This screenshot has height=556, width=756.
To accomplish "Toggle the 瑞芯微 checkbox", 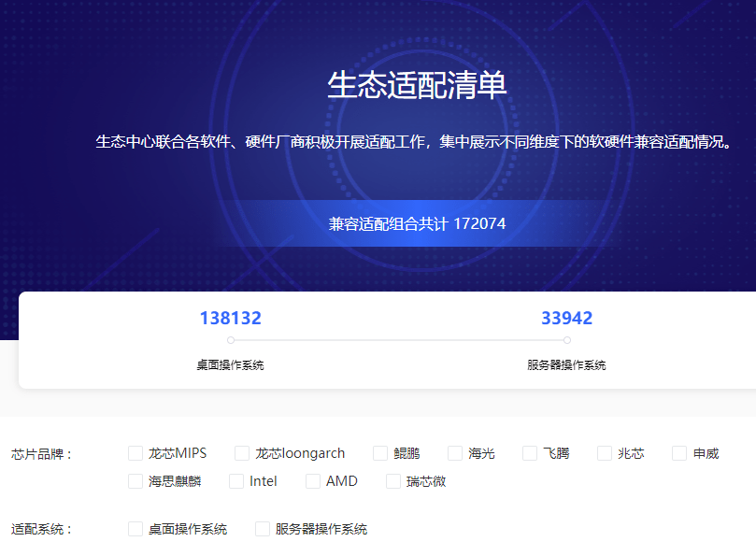I will [x=393, y=481].
